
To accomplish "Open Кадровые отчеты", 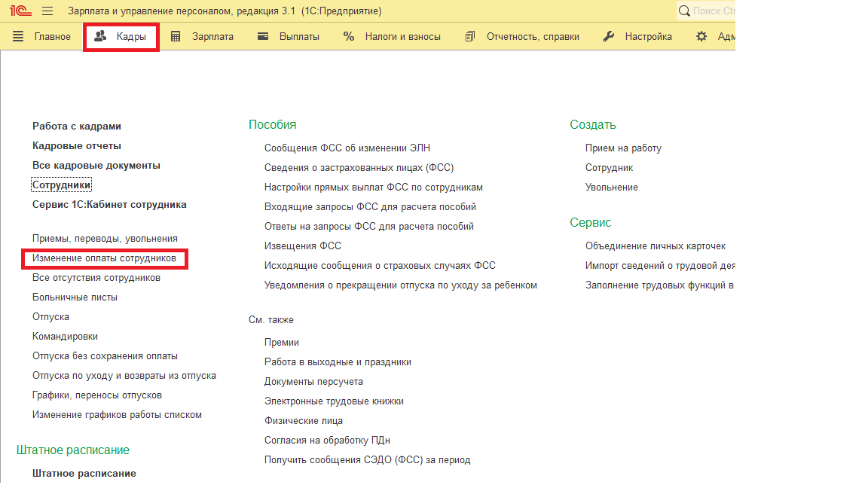I will coord(76,145).
